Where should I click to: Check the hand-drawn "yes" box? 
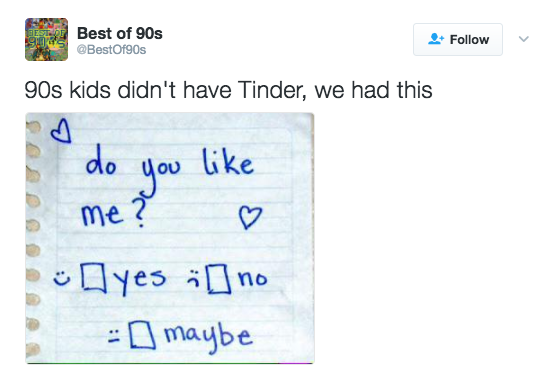click(93, 278)
